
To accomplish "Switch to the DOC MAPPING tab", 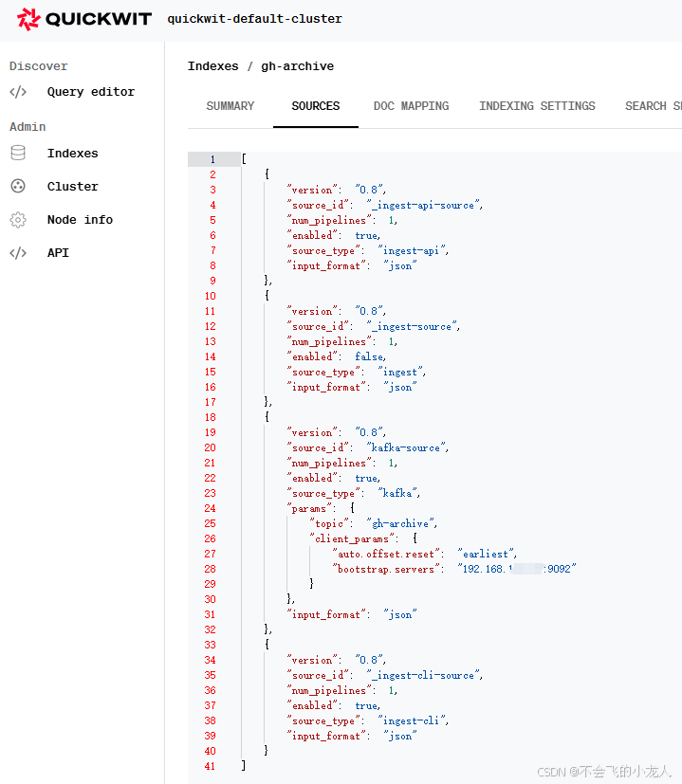I will (x=411, y=106).
